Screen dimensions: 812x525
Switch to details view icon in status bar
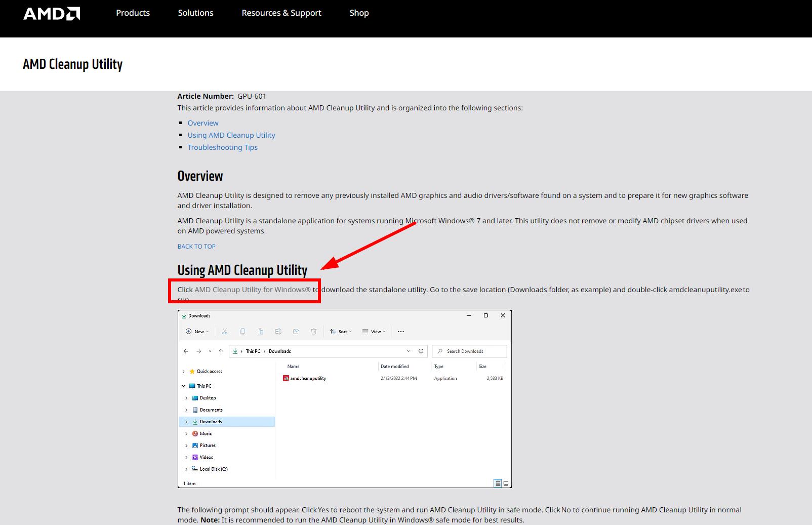[x=498, y=483]
